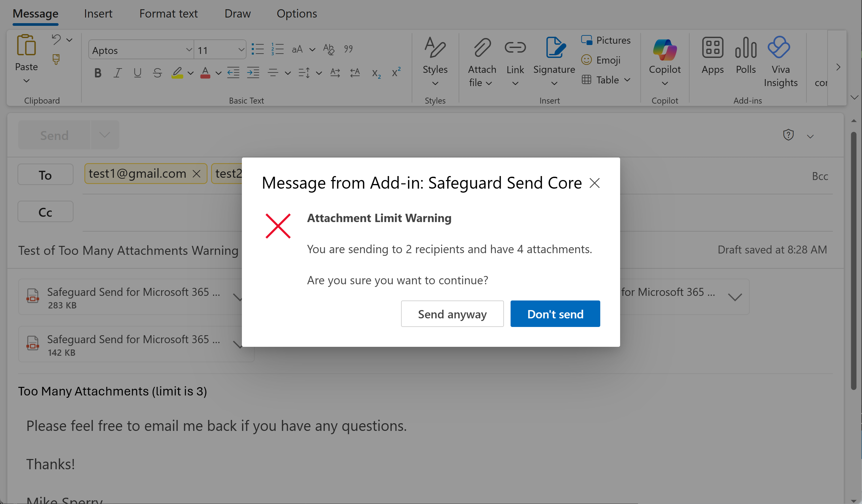Screen dimensions: 862x504
Task: Click the Attach file paperclip icon
Action: point(482,47)
